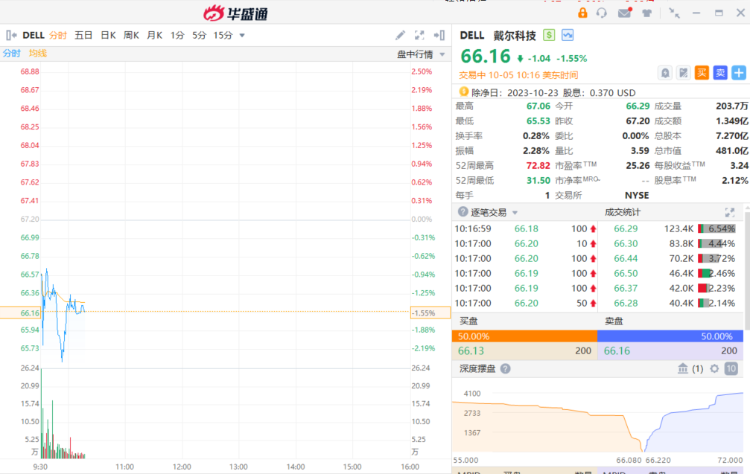The height and width of the screenshot is (474, 750).
Task: Collapse the right quote panel icon
Action: point(439,35)
